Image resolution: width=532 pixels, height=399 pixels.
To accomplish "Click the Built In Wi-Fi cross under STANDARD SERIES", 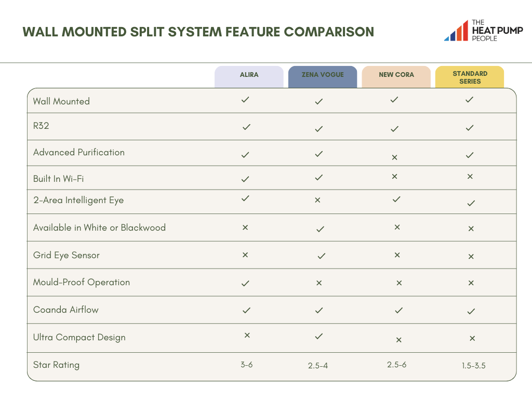I will [471, 177].
